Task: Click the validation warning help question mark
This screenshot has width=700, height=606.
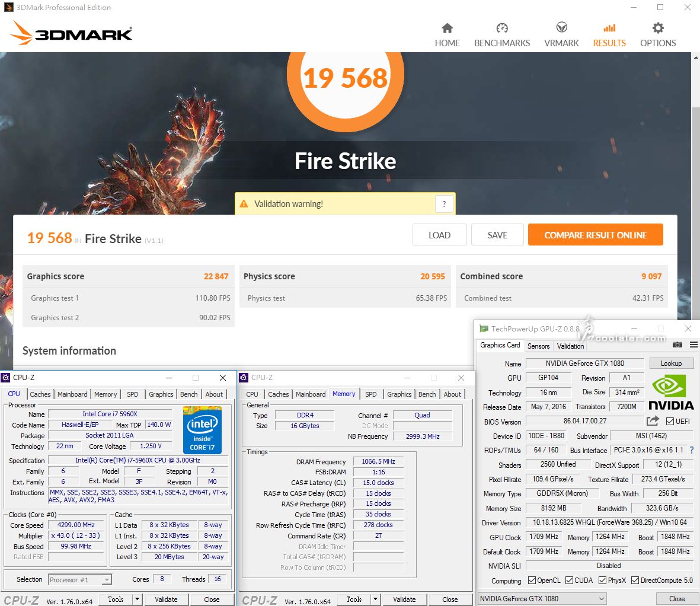Action: 444,203
